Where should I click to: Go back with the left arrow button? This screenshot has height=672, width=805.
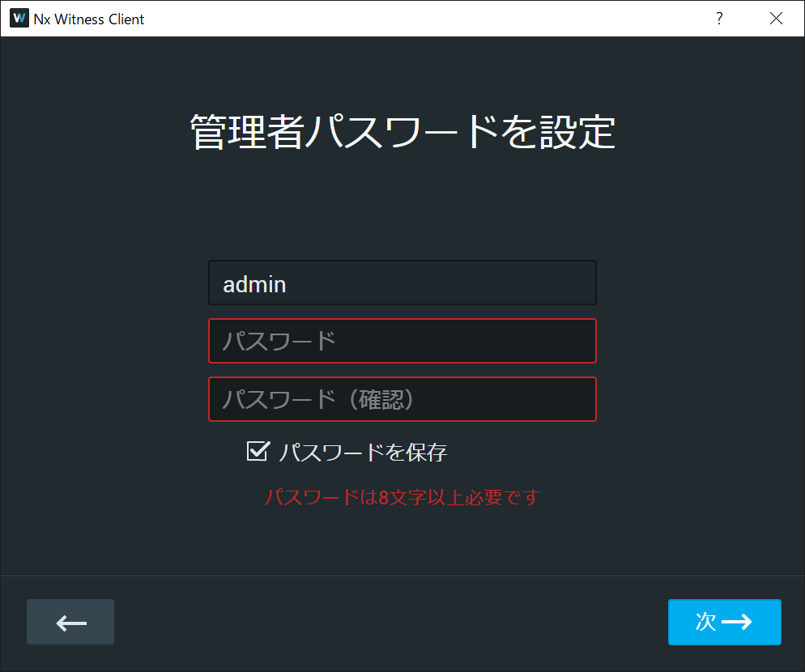tap(70, 622)
